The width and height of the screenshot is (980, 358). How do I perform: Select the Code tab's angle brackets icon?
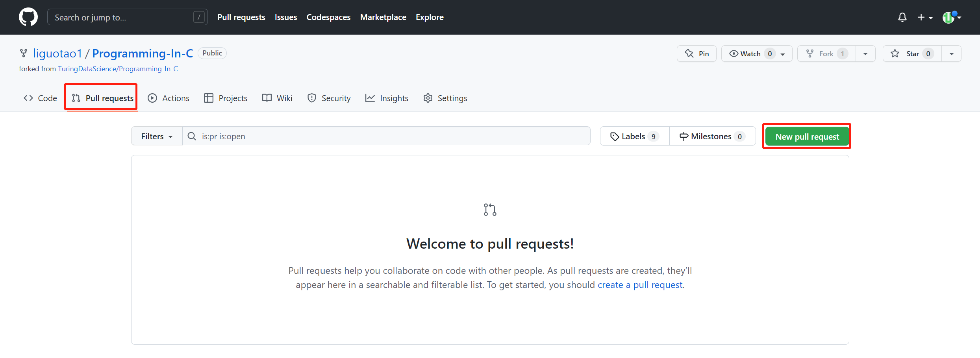(x=28, y=98)
